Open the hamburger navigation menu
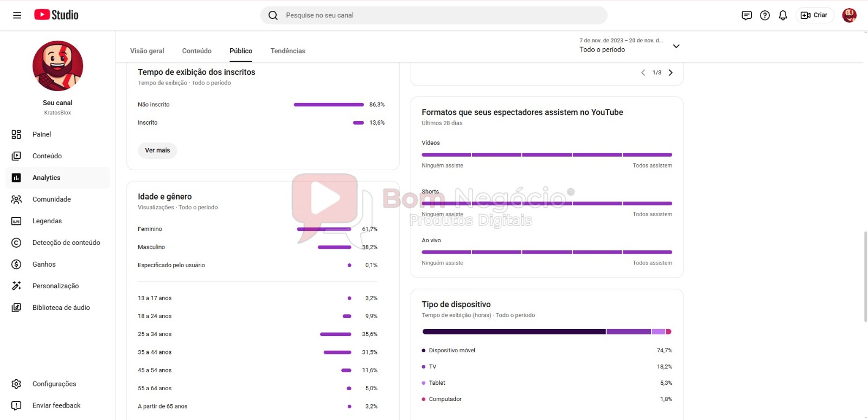 coord(17,15)
